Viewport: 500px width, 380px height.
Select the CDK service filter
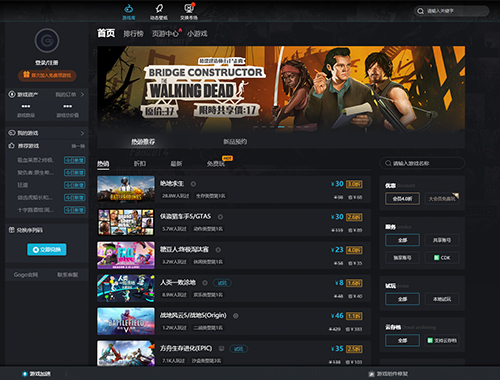point(442,258)
